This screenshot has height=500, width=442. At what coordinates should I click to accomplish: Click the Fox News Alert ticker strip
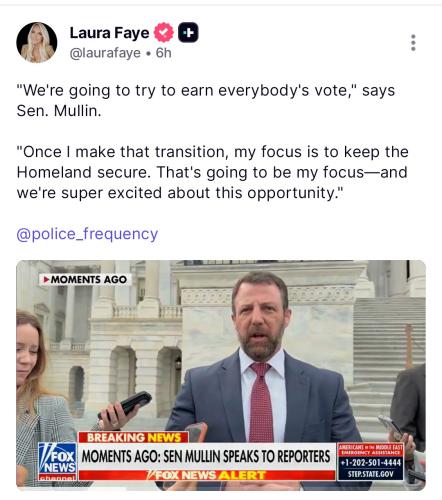(x=206, y=475)
